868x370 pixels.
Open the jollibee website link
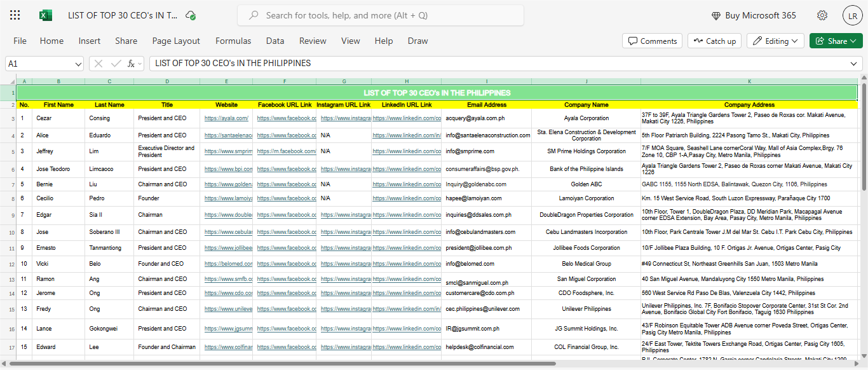pos(228,248)
